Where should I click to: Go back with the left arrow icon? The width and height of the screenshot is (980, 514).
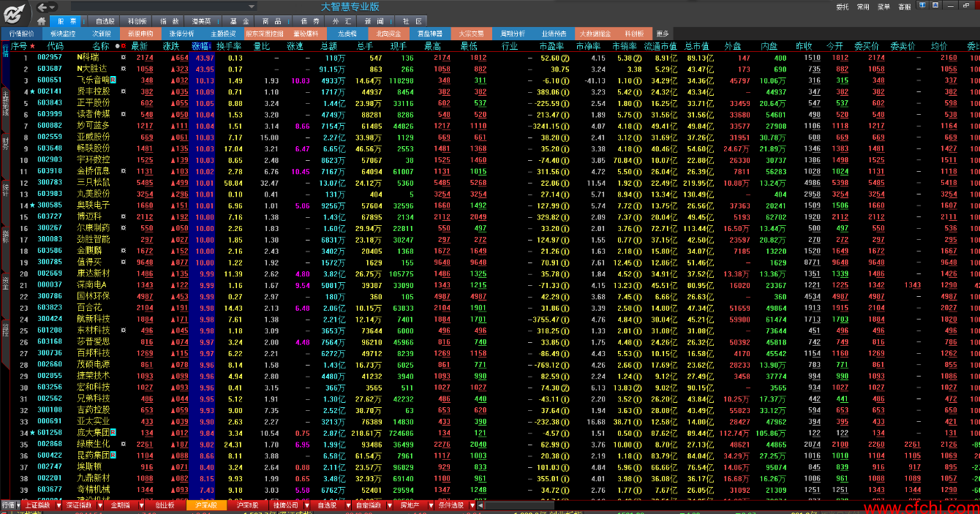[42, 7]
